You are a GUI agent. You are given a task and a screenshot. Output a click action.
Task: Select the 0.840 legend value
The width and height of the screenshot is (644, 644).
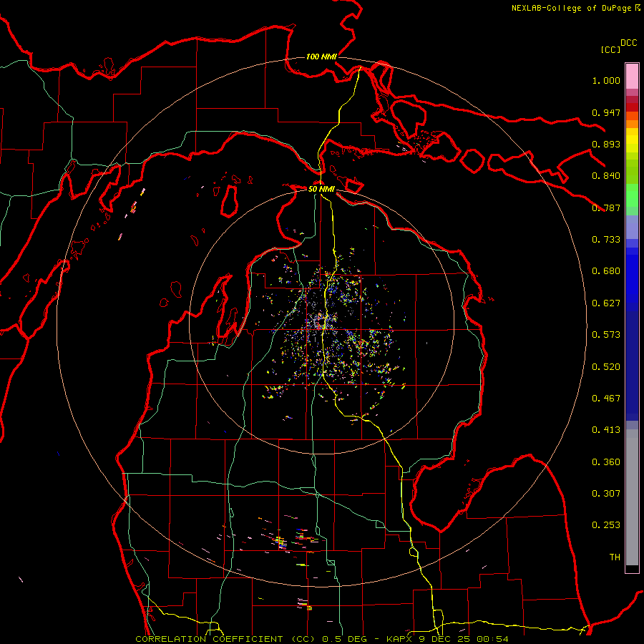click(606, 176)
